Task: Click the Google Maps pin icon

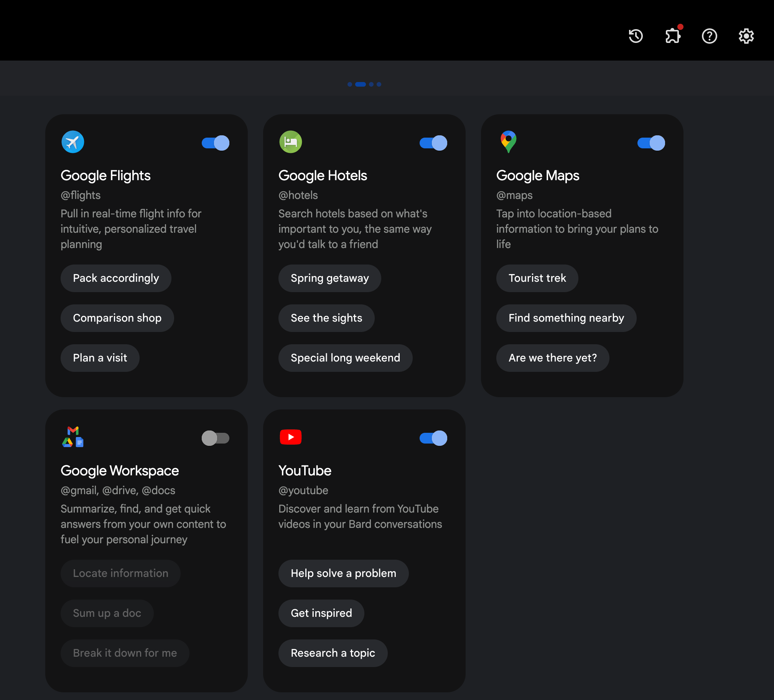Action: pyautogui.click(x=508, y=142)
